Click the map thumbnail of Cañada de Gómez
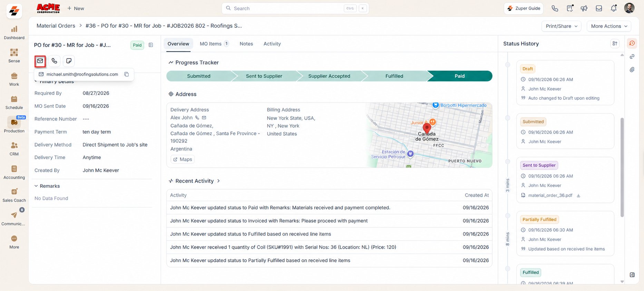Image resolution: width=644 pixels, height=291 pixels. pyautogui.click(x=429, y=135)
